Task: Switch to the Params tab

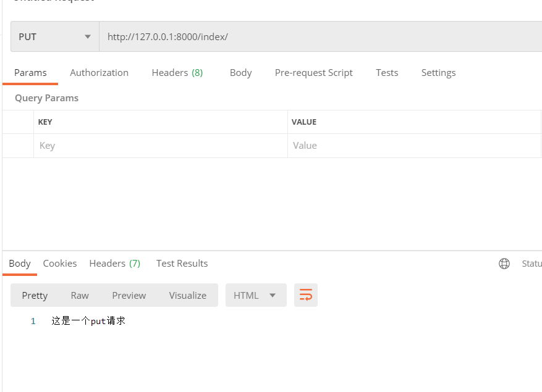Action: coord(30,72)
